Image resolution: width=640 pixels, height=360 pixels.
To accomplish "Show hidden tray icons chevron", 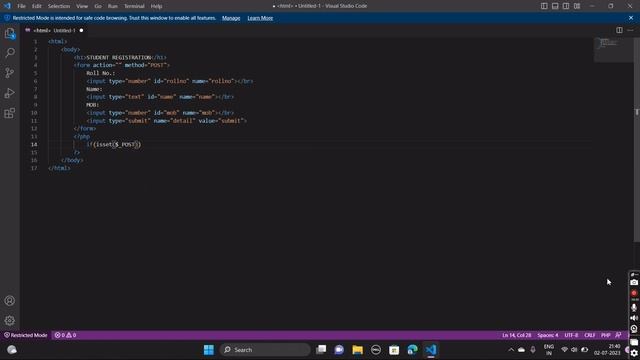I will pyautogui.click(x=511, y=350).
